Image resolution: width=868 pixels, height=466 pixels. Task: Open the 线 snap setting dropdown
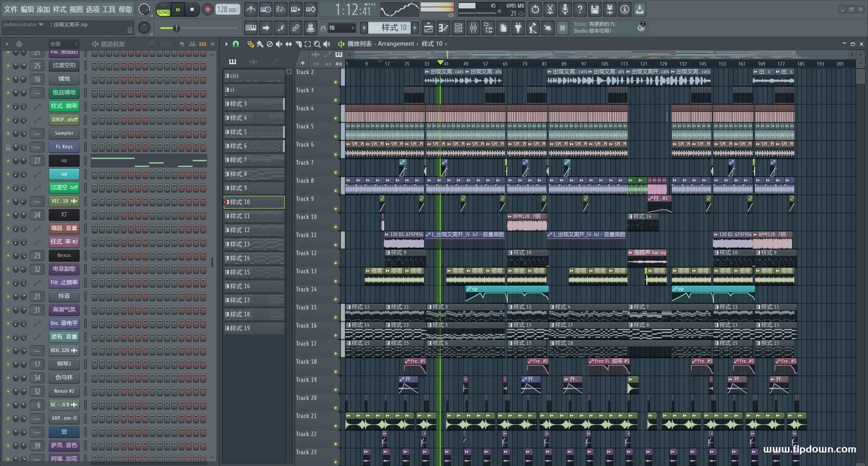click(x=342, y=28)
